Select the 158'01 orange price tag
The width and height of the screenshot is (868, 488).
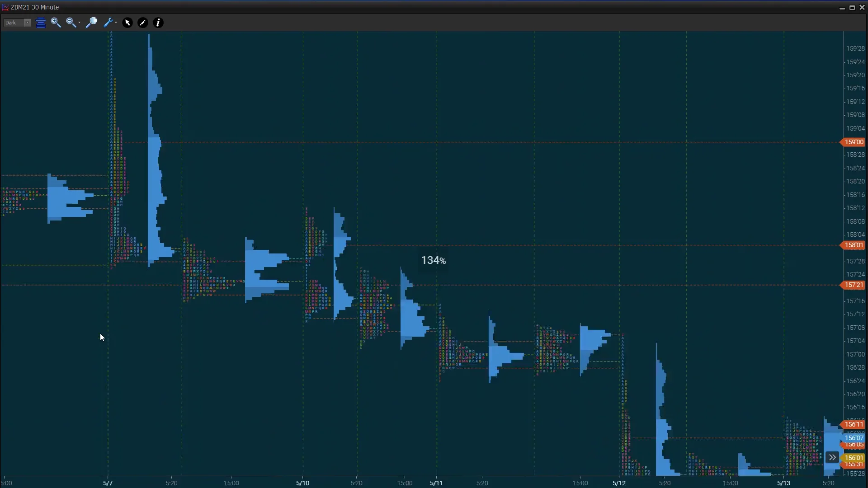pos(854,245)
